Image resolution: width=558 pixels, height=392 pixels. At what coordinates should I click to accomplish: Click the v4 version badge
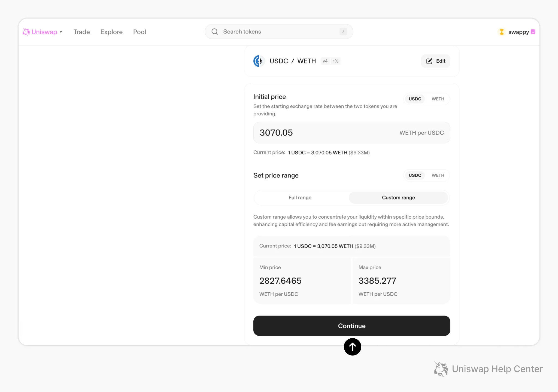pos(325,61)
